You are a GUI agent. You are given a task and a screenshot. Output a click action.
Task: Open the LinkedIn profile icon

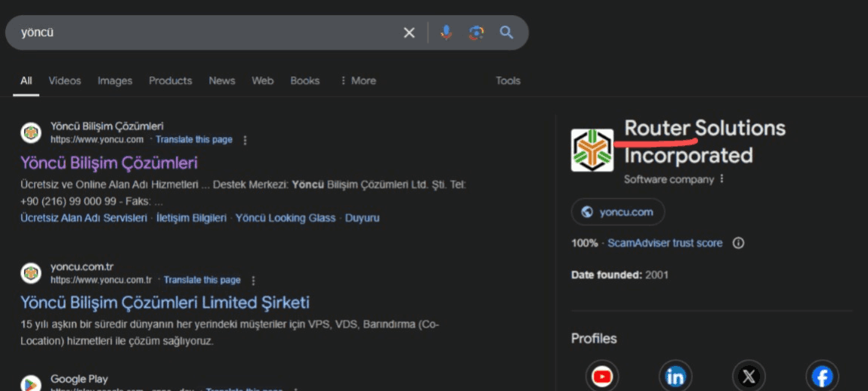(675, 376)
